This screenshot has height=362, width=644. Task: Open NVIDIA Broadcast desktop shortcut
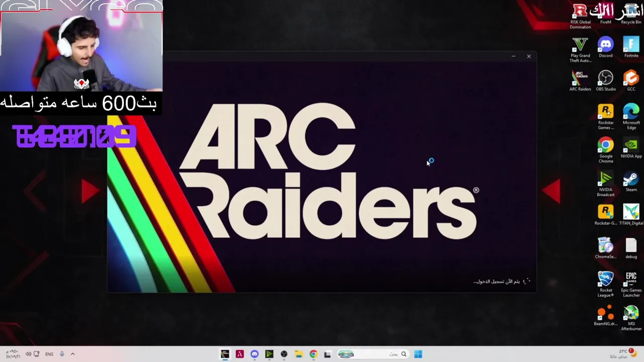click(606, 184)
